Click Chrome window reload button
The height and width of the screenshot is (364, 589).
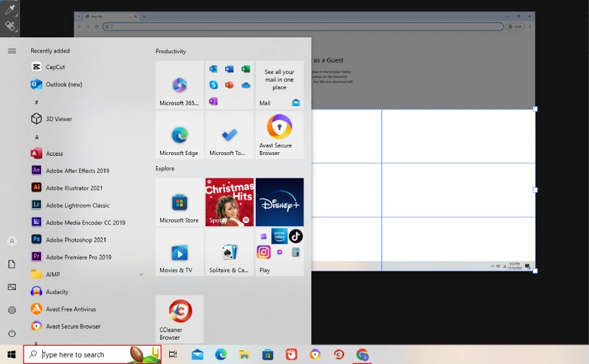(x=96, y=27)
